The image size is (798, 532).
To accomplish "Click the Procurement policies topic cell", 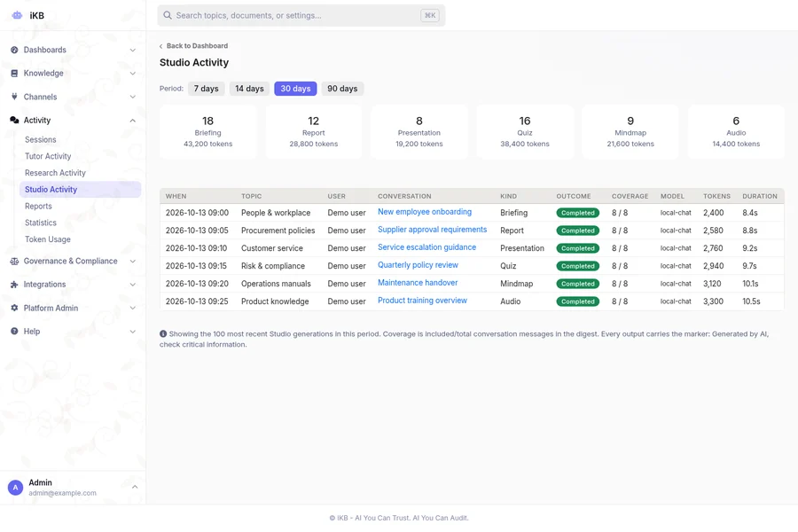I will click(x=278, y=231).
